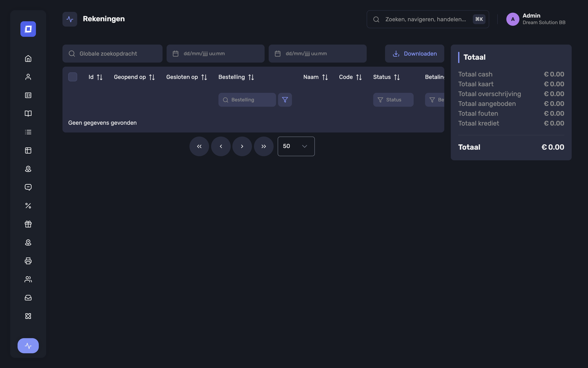Open the chat message sidebar icon
Screen dimensions: 588x368
point(28,187)
